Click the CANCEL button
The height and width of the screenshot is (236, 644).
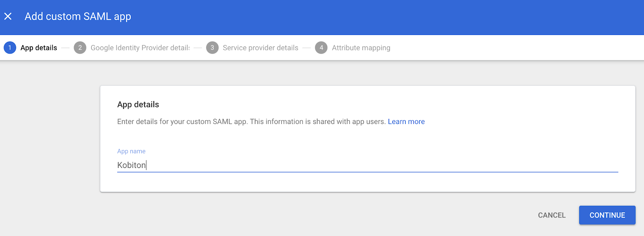pos(552,215)
